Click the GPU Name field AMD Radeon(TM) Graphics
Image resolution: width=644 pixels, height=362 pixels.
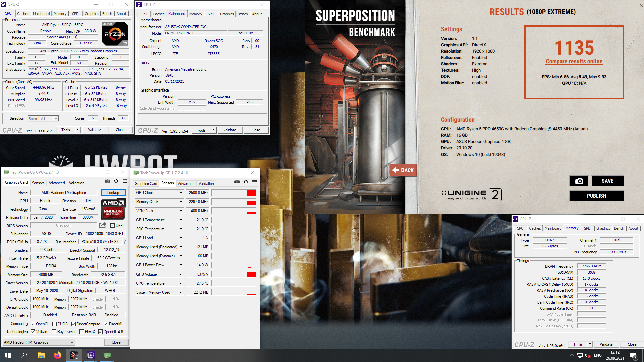click(x=64, y=193)
